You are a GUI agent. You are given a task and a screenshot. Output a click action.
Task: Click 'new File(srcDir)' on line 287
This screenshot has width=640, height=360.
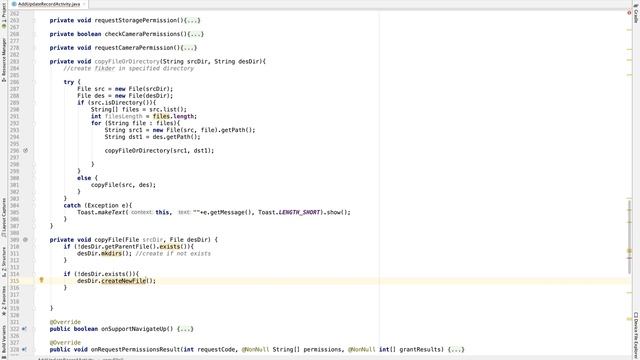(142, 89)
